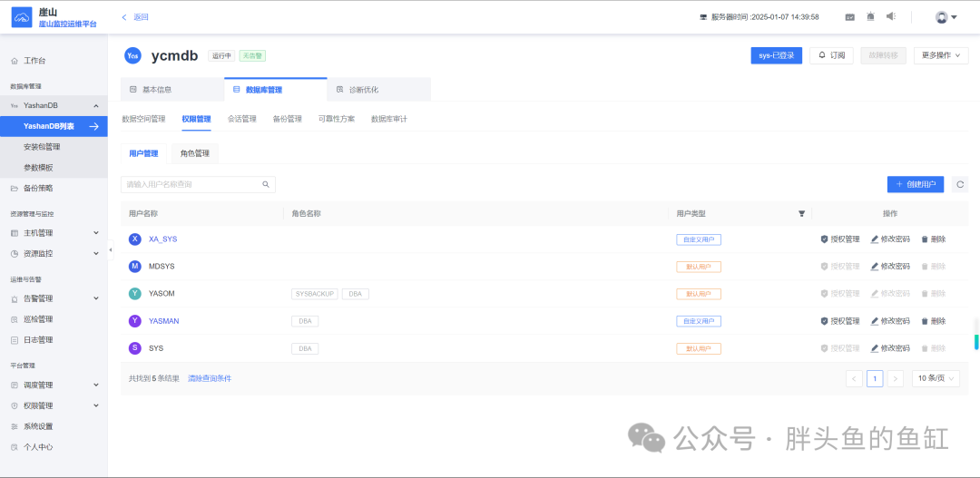Image resolution: width=980 pixels, height=478 pixels.
Task: Switch to 基本信息 tab
Action: 172,90
